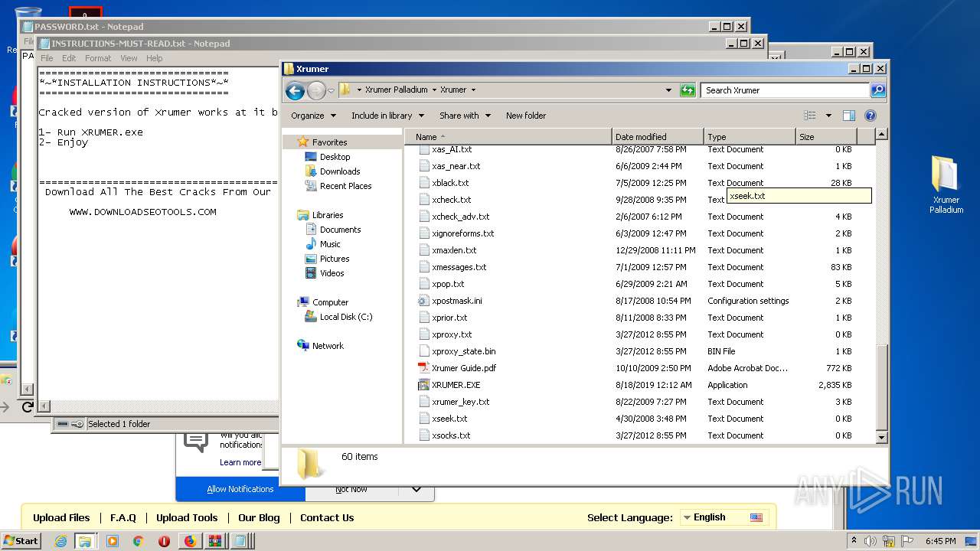Switch to Firefox taskbar button
980x551 pixels.
(190, 541)
